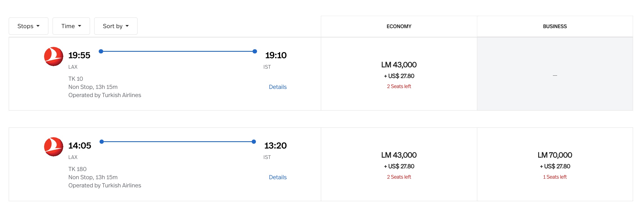Open the Sort by dropdown

click(116, 26)
